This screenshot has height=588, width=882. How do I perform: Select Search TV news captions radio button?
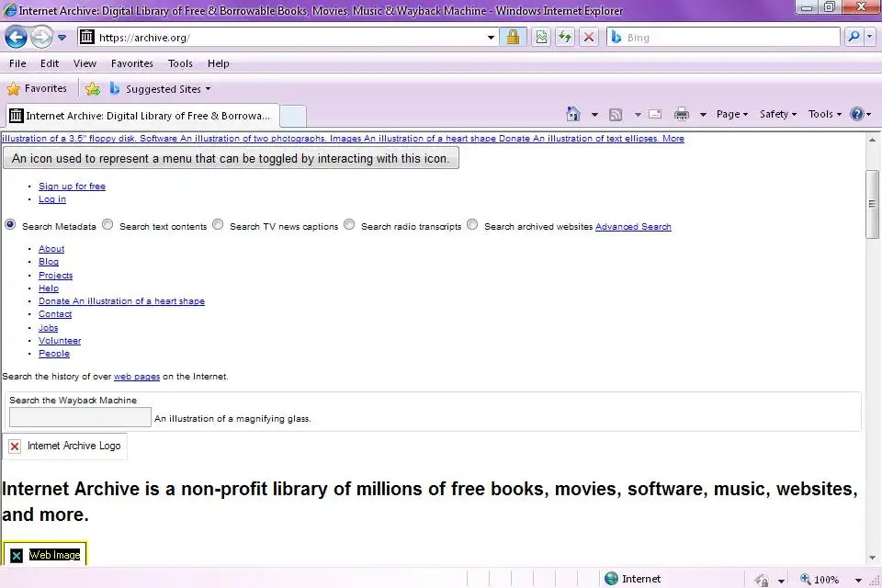218,224
